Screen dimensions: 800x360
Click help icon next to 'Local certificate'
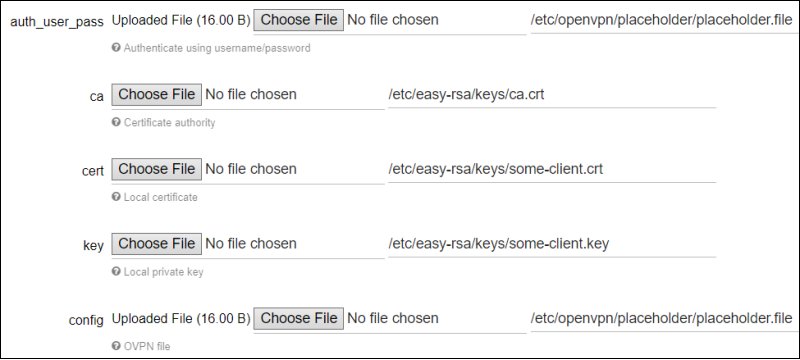[x=116, y=197]
